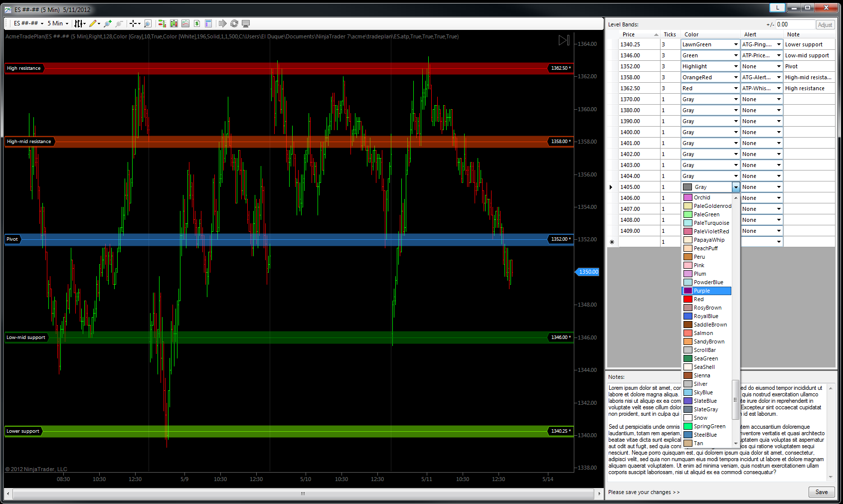This screenshot has width=843, height=504.
Task: Click the reload refresh arrows icon
Action: click(x=234, y=23)
